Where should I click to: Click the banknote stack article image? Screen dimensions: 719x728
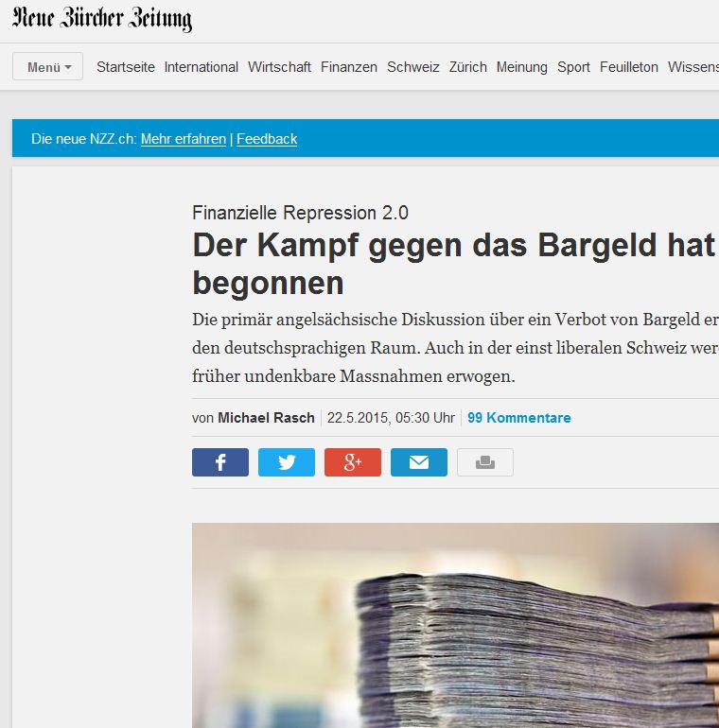(454, 624)
